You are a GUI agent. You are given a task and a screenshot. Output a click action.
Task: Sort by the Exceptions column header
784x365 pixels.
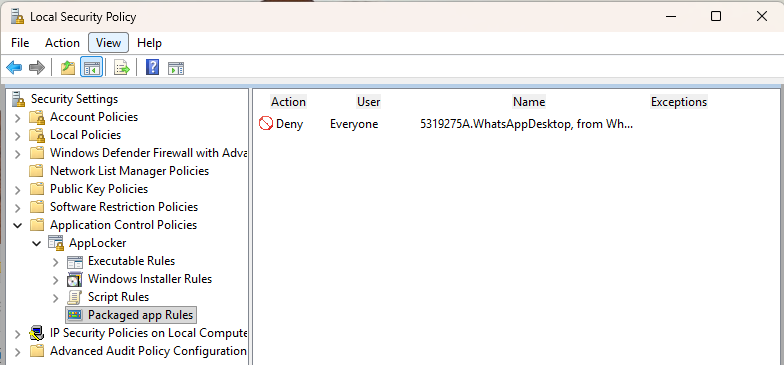(x=678, y=102)
